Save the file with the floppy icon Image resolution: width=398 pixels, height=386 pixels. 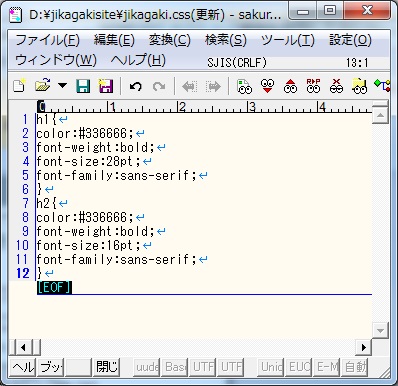83,86
